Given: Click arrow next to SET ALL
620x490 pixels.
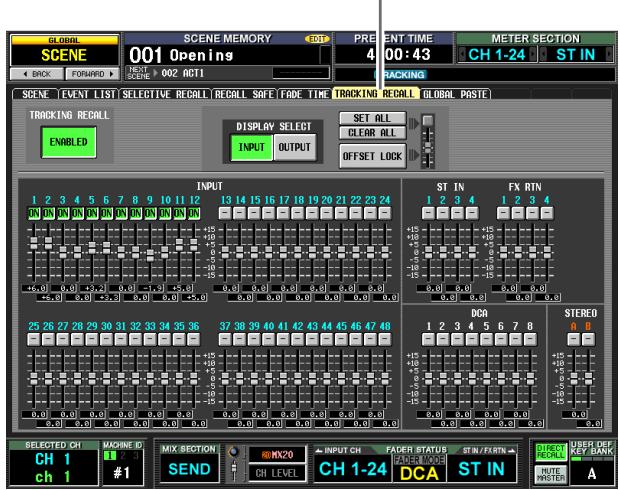Looking at the screenshot, I should (x=413, y=124).
